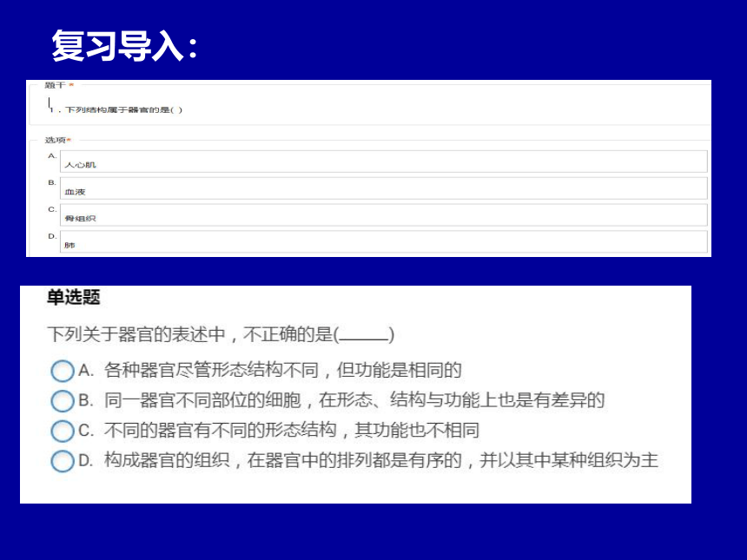
Task: Click the 选项 section label
Action: click(55, 140)
